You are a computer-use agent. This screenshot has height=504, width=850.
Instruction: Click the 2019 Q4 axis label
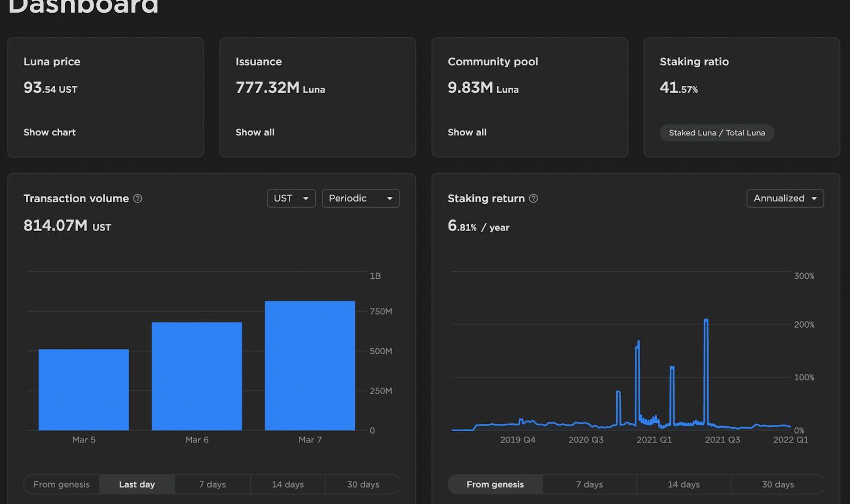point(517,440)
